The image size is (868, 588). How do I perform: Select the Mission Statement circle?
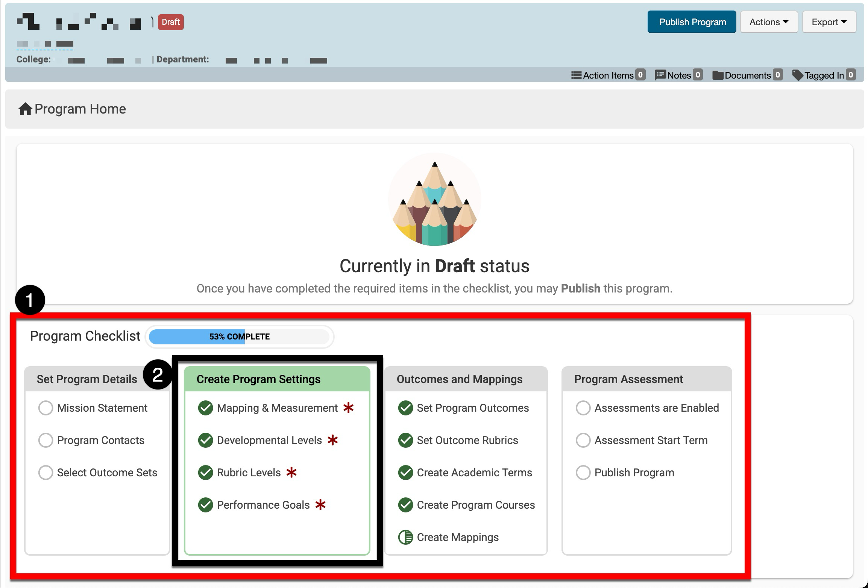pos(46,408)
